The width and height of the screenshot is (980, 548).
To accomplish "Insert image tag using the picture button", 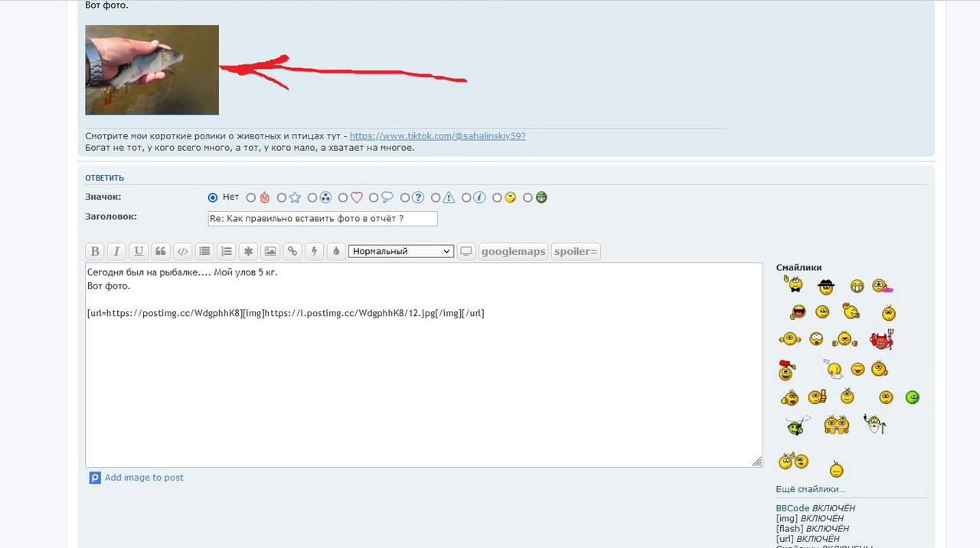I will pos(270,251).
